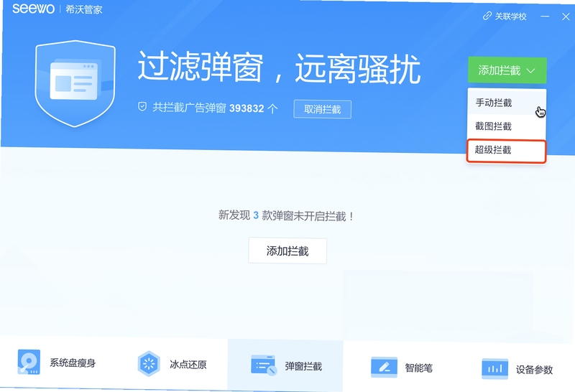The width and height of the screenshot is (575, 392).
Task: Close the 希沃管家 window
Action: (566, 17)
